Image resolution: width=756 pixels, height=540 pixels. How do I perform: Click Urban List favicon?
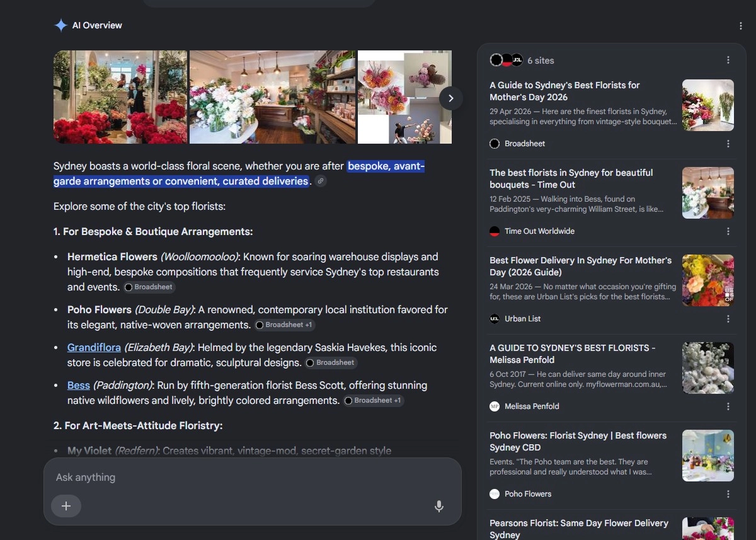click(x=495, y=319)
